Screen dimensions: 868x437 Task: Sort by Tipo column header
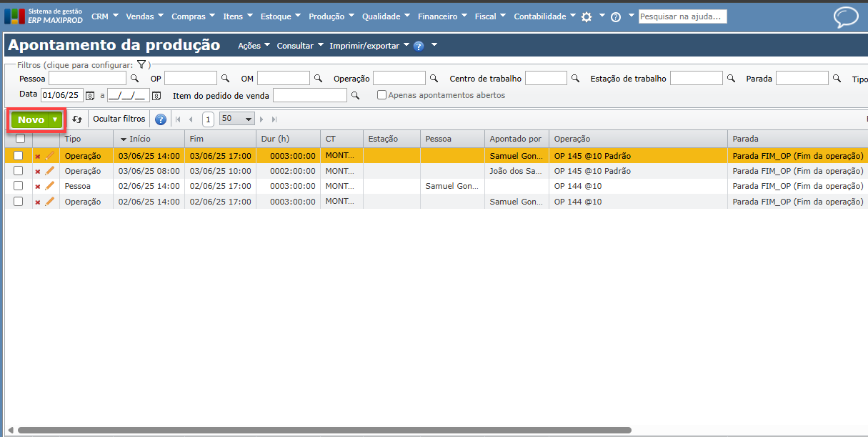coord(86,139)
